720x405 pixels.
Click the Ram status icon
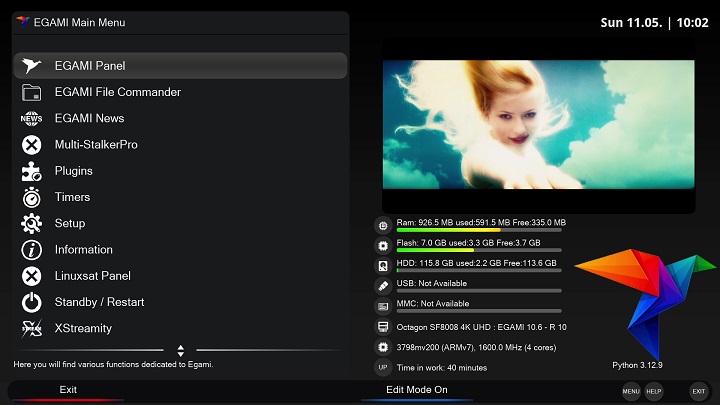(382, 225)
